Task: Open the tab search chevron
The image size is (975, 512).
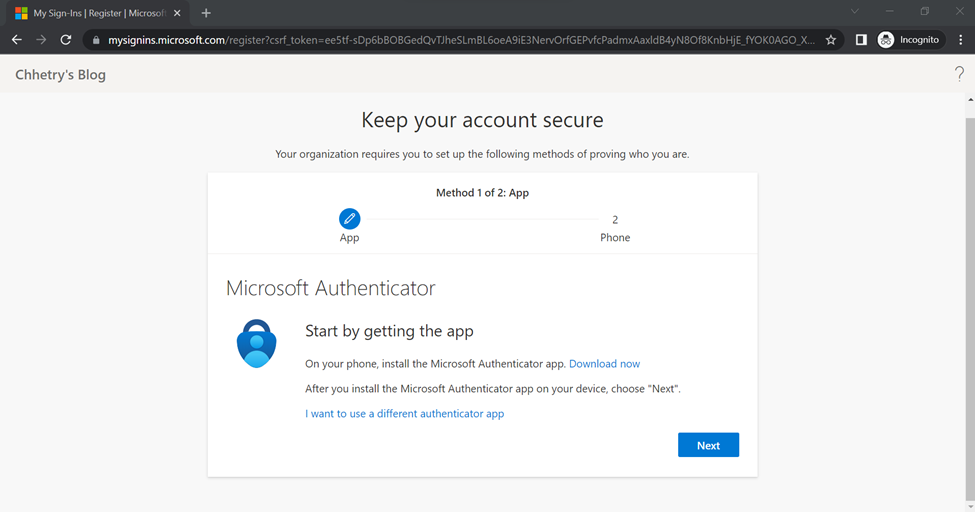Action: (x=855, y=11)
